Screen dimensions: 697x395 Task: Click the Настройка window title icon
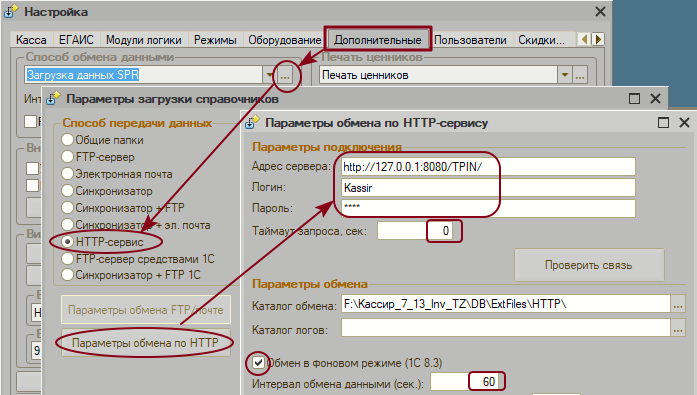12,12
